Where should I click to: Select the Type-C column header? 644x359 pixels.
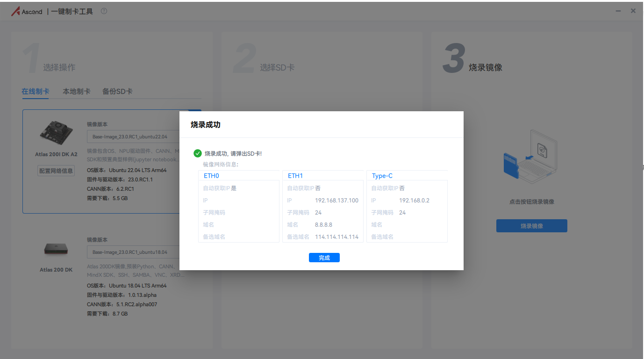tap(382, 176)
